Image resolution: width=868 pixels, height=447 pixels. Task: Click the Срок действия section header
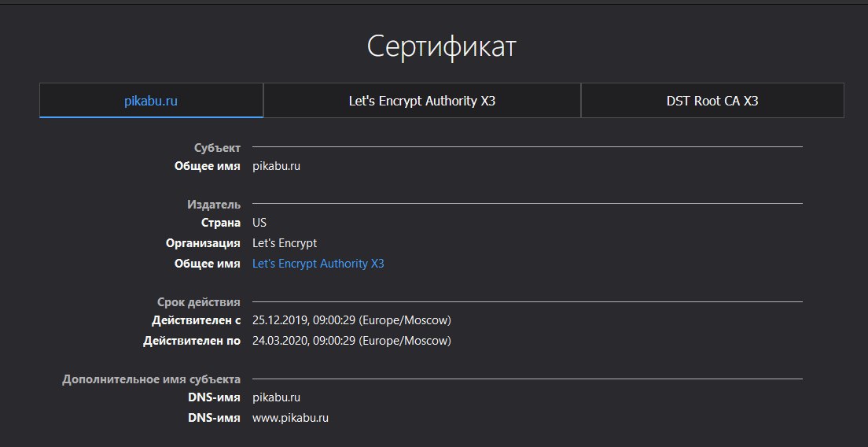click(199, 302)
